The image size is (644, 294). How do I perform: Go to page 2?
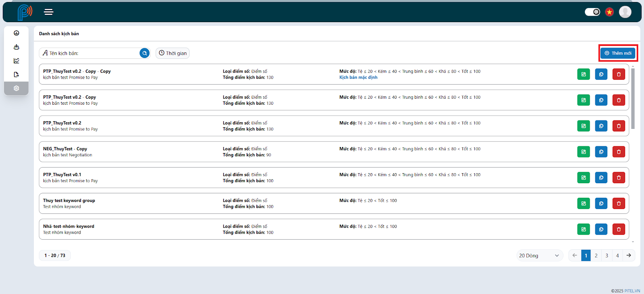click(x=596, y=255)
